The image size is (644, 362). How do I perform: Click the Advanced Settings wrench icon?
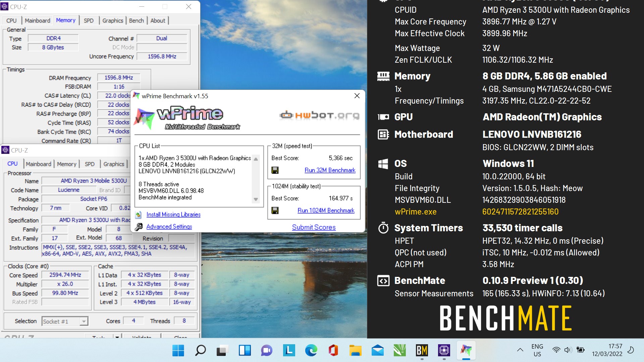pos(139,227)
